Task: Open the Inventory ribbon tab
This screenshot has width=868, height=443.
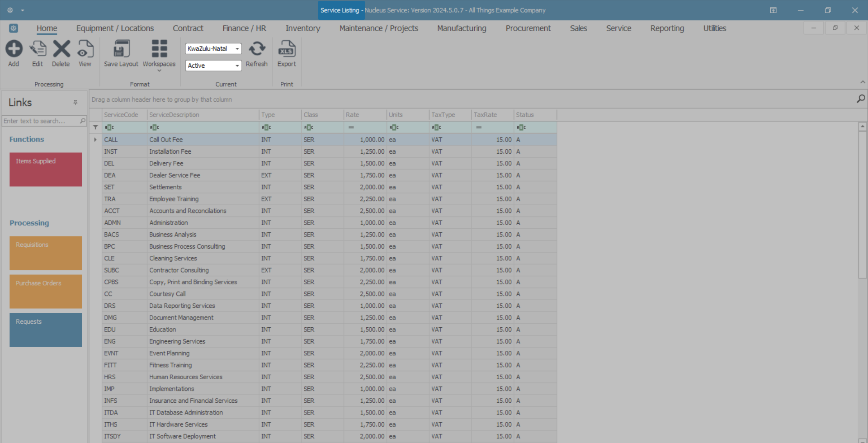Action: pos(302,28)
